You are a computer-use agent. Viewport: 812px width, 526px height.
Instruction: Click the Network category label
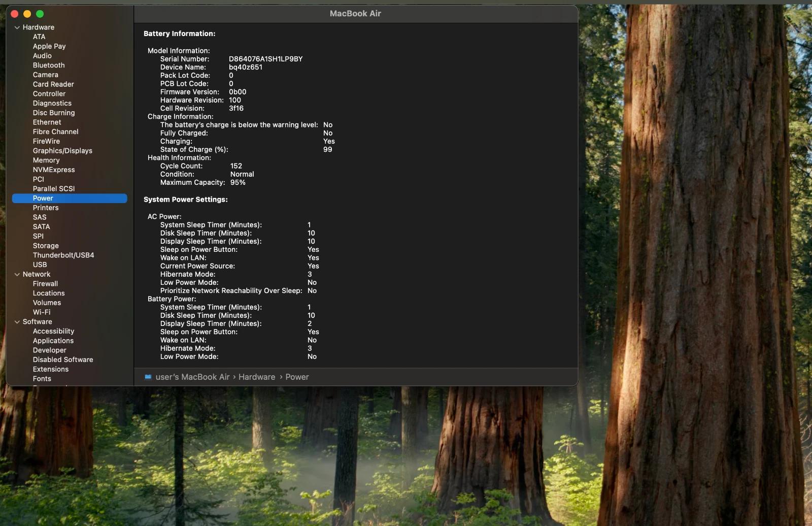point(37,274)
